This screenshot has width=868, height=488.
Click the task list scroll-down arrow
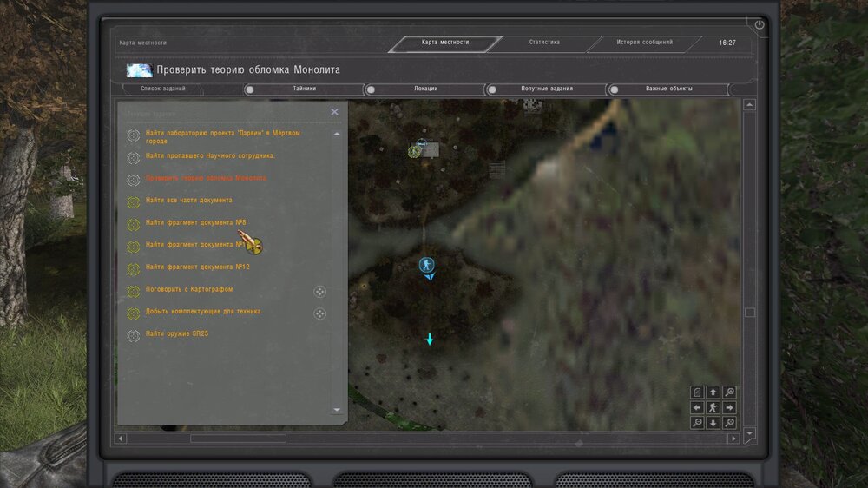[x=337, y=410]
